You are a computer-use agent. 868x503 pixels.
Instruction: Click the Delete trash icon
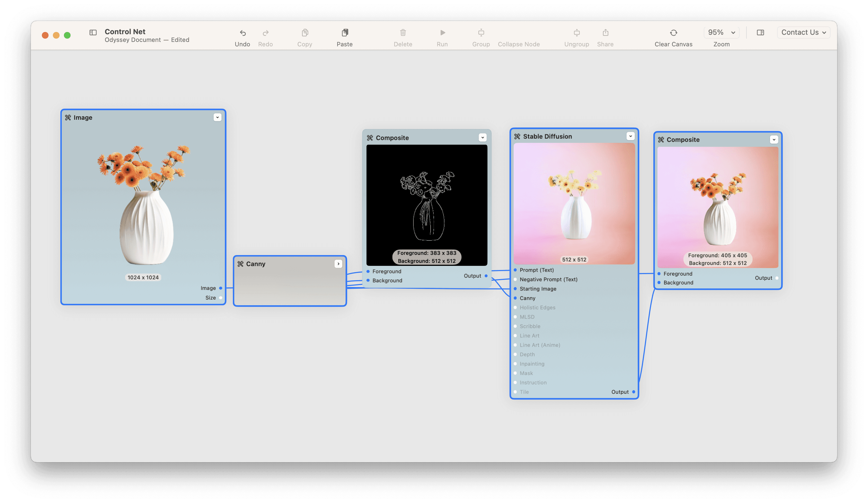(x=403, y=33)
